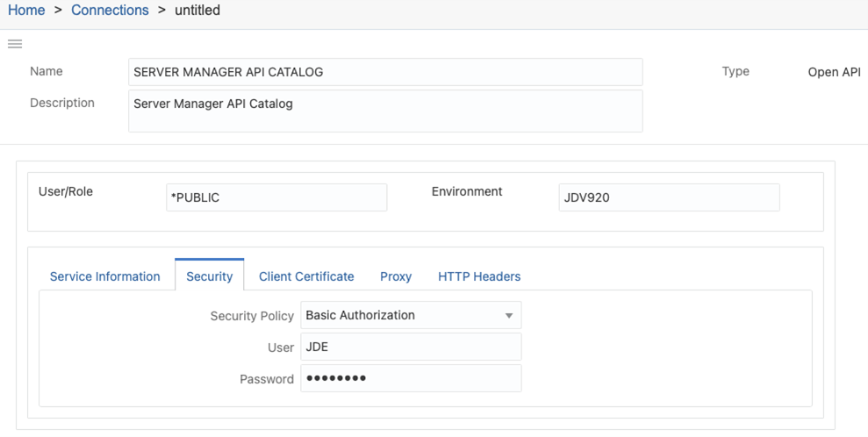Click the Environment label
The image size is (868, 437).
pos(467,191)
